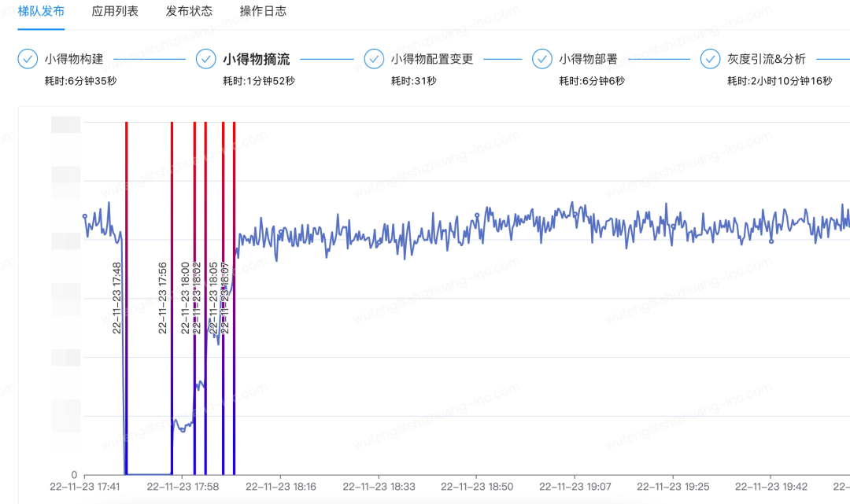This screenshot has width=850, height=504.
Task: Select the 小得物配置变更 step check icon
Action: (375, 59)
